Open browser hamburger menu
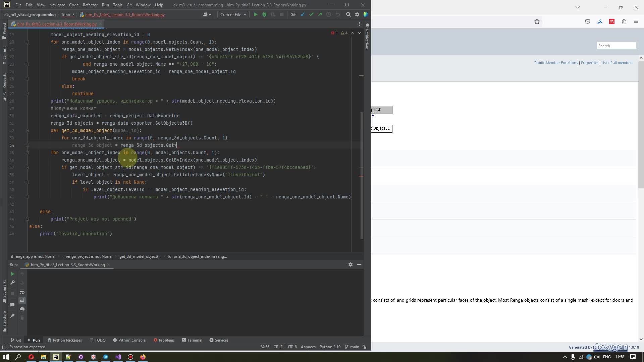644x362 pixels. click(x=636, y=21)
